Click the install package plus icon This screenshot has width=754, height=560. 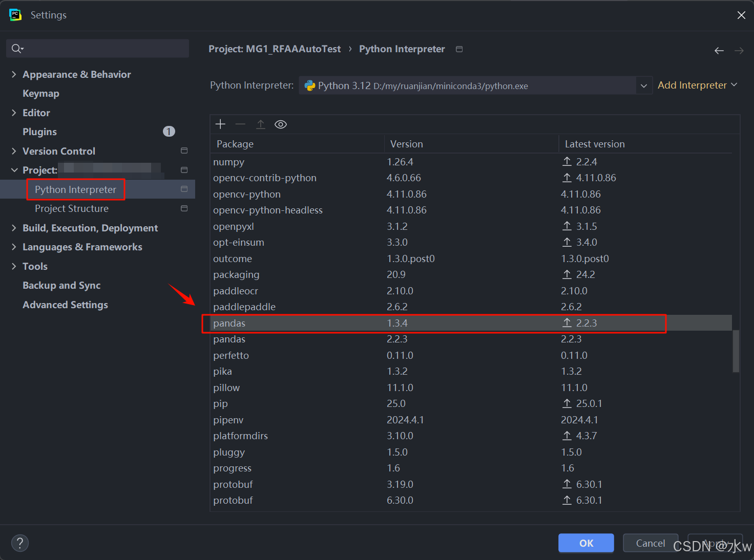tap(220, 124)
